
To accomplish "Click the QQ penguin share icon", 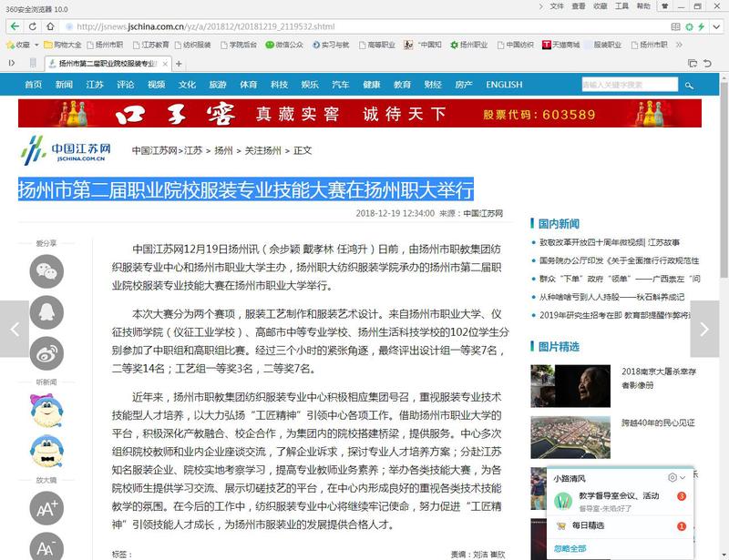I will 46,312.
